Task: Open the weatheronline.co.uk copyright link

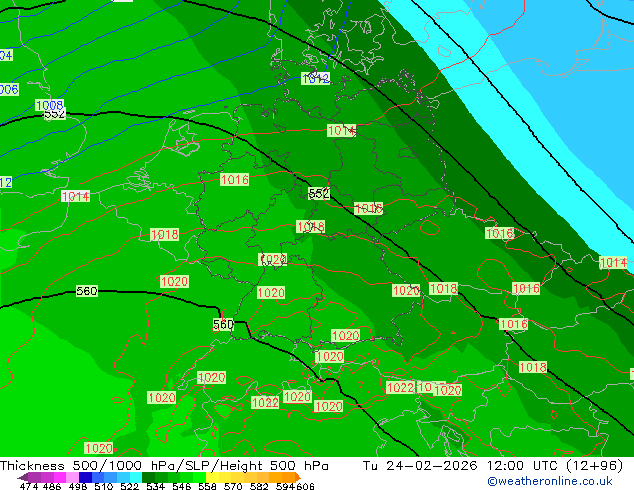Action: pyautogui.click(x=550, y=481)
